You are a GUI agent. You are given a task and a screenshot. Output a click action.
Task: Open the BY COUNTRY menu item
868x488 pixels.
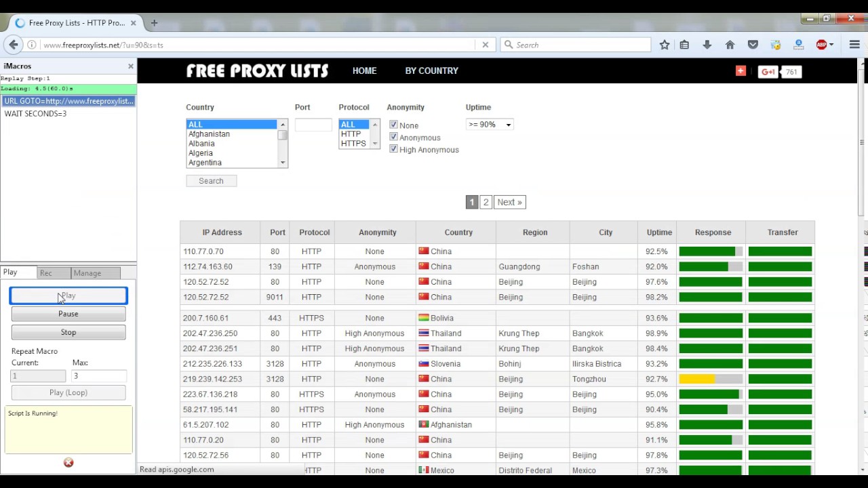coord(432,70)
